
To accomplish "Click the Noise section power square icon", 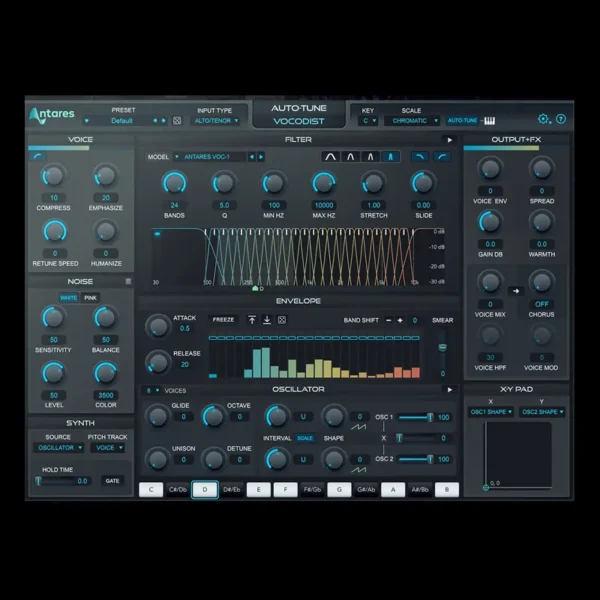I will click(x=128, y=282).
